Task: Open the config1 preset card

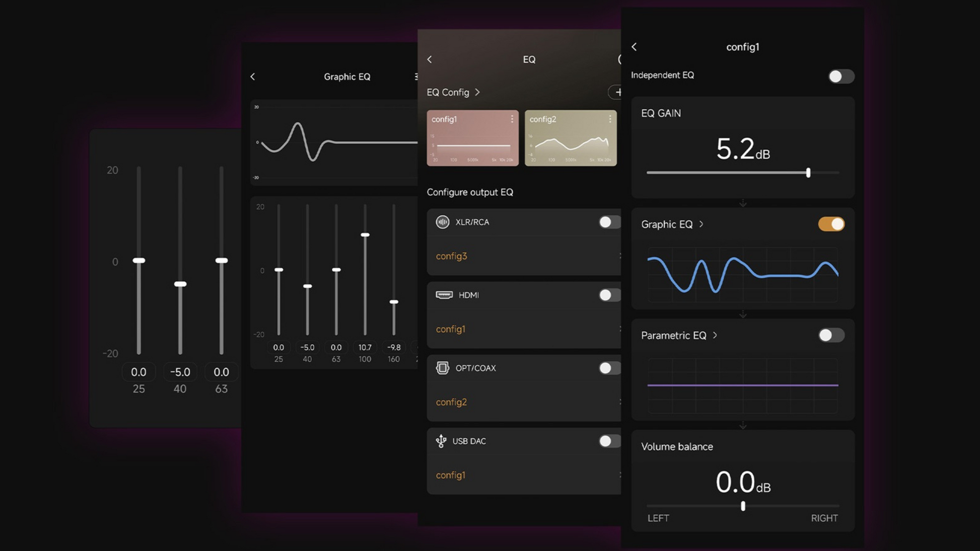Action: pos(472,138)
